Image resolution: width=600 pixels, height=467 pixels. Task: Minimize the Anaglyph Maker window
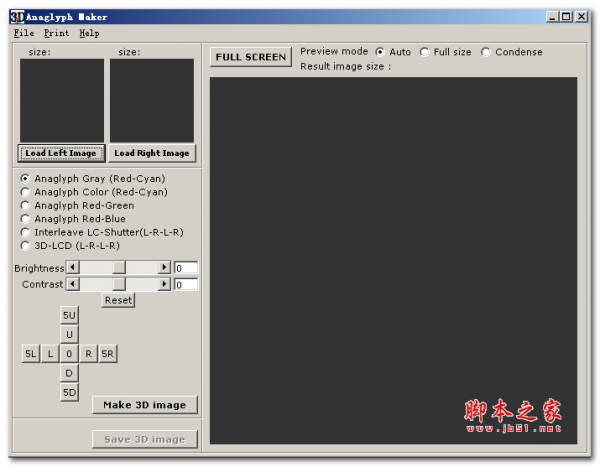click(552, 17)
